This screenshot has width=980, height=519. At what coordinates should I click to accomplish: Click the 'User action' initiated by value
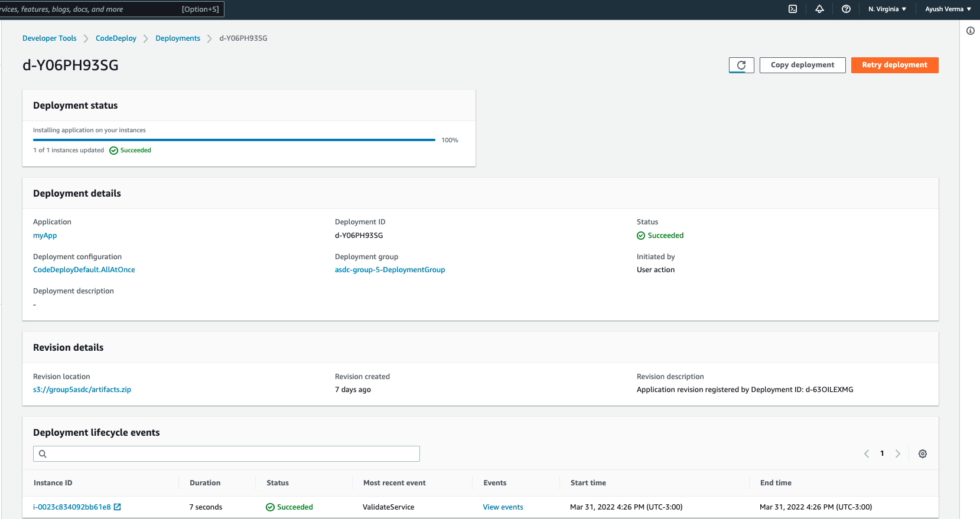[656, 270]
